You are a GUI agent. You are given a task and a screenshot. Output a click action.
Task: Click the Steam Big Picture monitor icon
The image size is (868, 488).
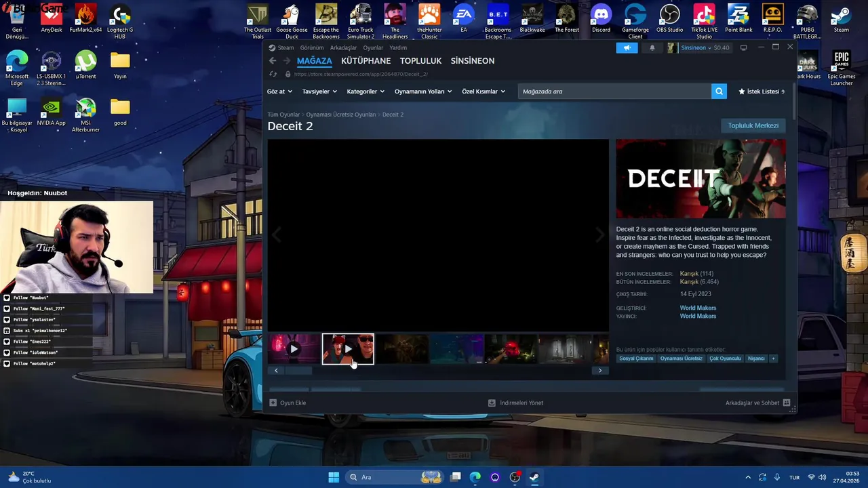[x=743, y=47]
